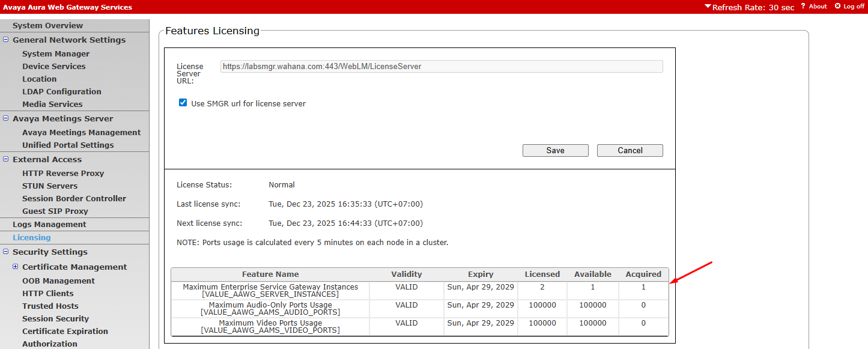Uncheck Use SMGR url for license server
This screenshot has width=868, height=349.
pos(183,103)
